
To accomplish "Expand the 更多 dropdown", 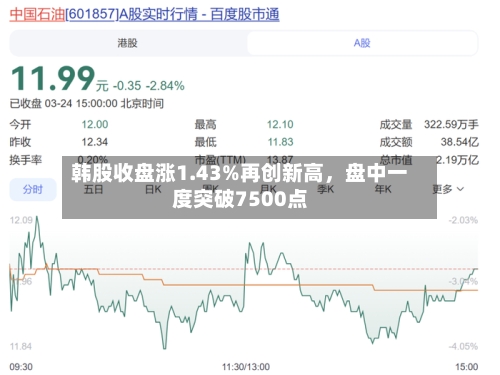I will coord(448,189).
